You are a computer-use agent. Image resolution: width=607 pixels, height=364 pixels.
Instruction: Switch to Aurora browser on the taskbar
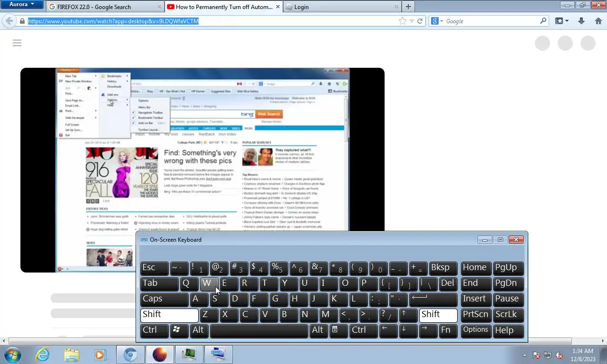[x=160, y=355]
